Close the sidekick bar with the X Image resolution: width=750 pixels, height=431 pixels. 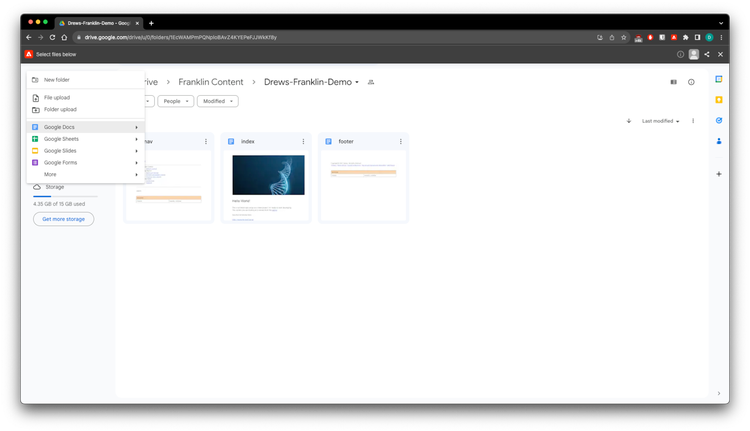[720, 55]
